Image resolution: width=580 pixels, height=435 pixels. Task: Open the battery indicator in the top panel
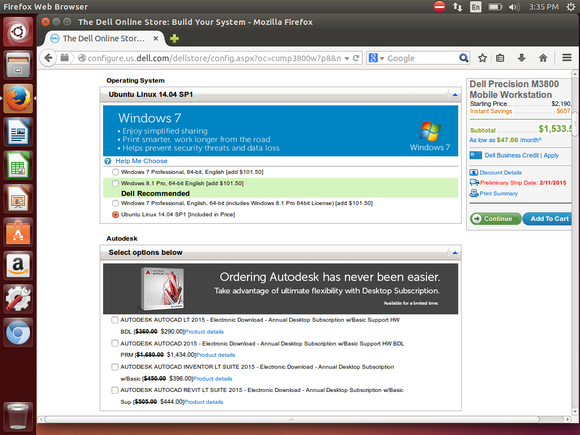pos(495,7)
